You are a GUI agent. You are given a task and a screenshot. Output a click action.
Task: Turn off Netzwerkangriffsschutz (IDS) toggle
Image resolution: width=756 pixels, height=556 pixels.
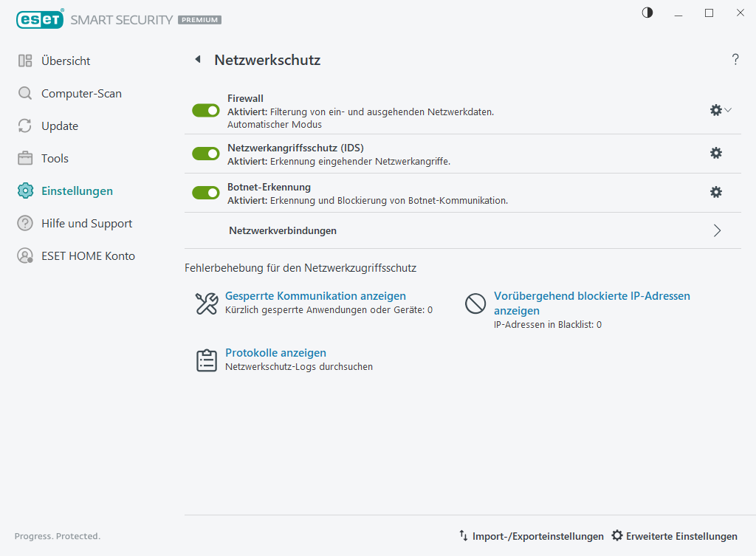(x=206, y=154)
